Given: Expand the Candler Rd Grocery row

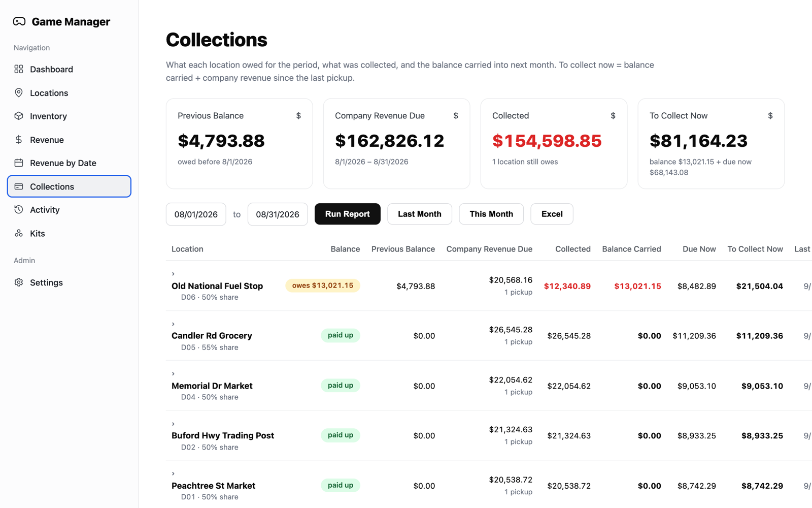Looking at the screenshot, I should (173, 324).
